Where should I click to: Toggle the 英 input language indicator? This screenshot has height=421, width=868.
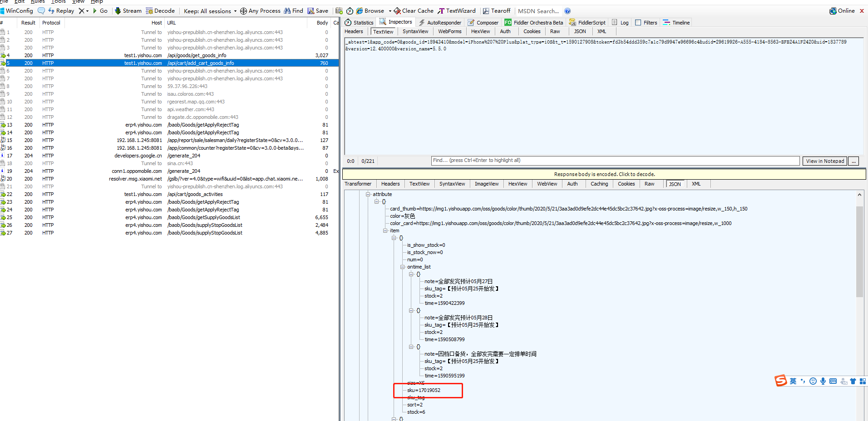tap(793, 381)
